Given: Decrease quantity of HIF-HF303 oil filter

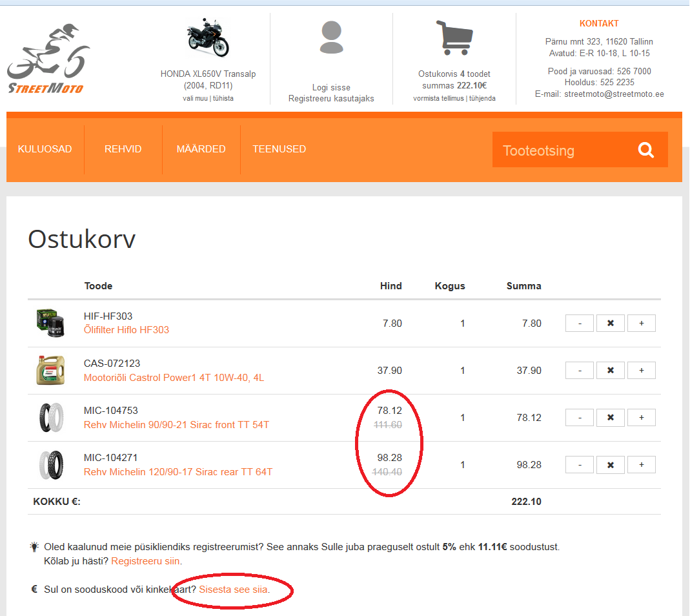Looking at the screenshot, I should pyautogui.click(x=580, y=323).
